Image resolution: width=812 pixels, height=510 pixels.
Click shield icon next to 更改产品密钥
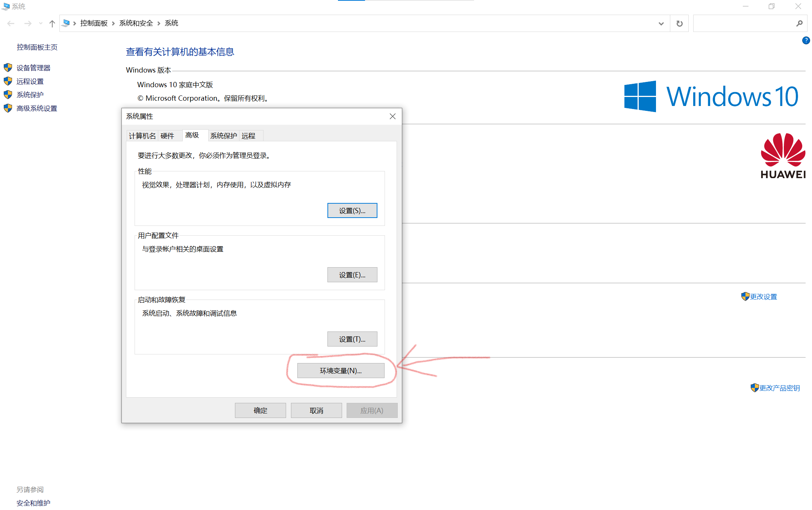754,388
